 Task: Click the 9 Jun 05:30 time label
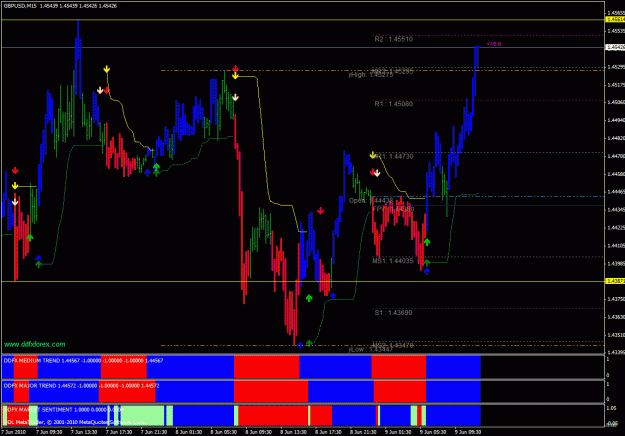point(433,432)
